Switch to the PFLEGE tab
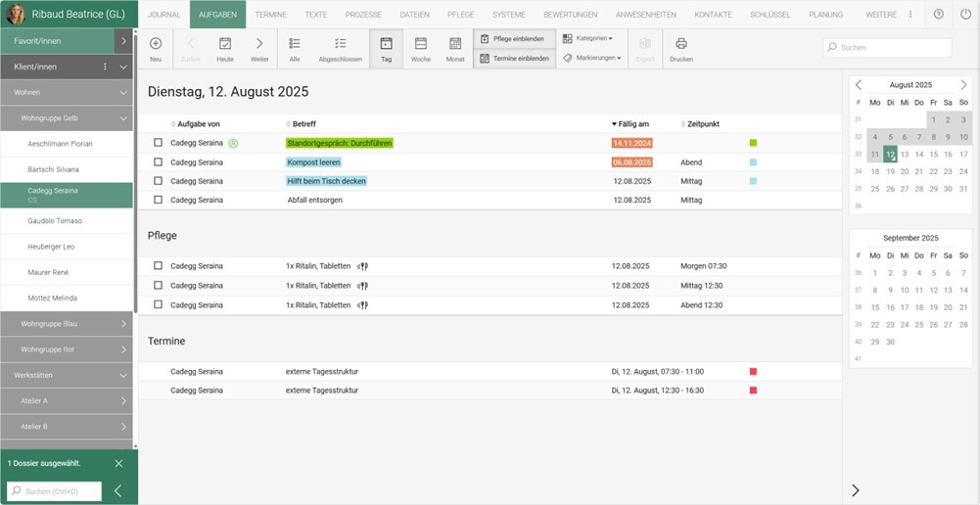980x505 pixels. [x=460, y=15]
